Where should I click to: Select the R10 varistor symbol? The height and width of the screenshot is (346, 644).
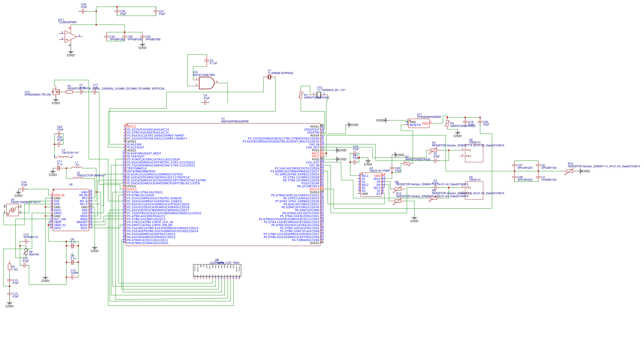click(x=570, y=171)
